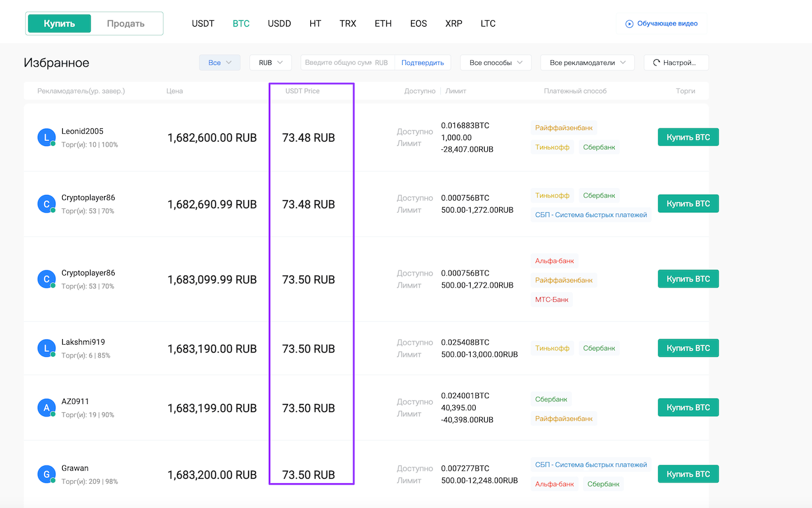Image resolution: width=812 pixels, height=508 pixels.
Task: Select the XRP coin tab
Action: pyautogui.click(x=454, y=23)
